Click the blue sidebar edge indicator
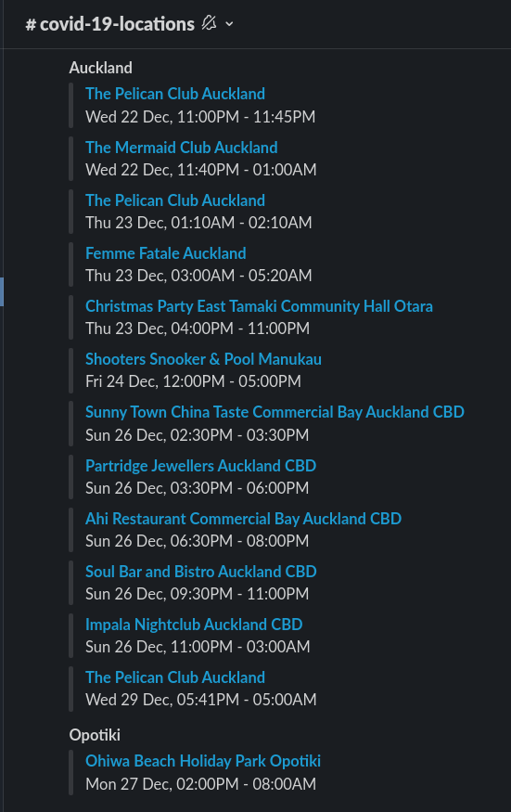Screen dimensions: 511x812 point(2,291)
